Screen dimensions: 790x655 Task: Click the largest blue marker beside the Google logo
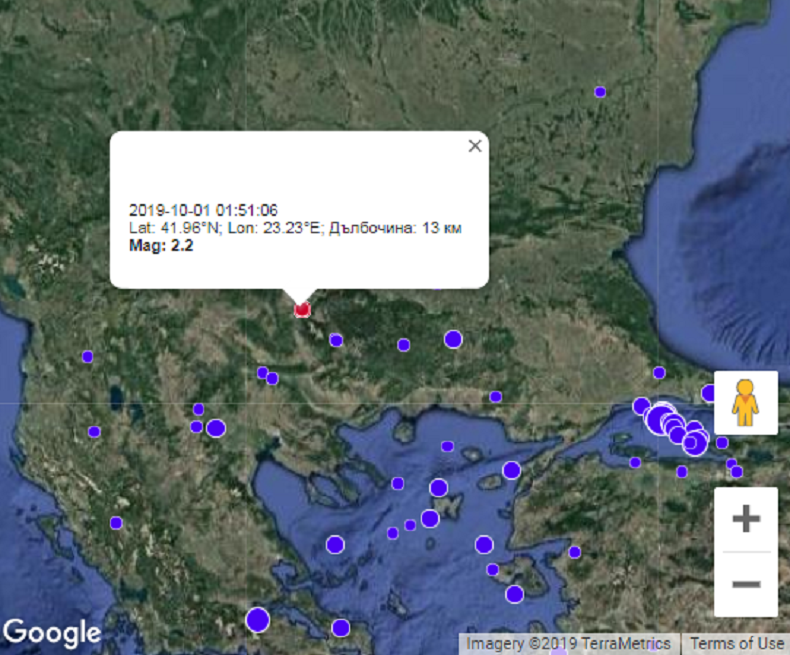click(x=258, y=620)
